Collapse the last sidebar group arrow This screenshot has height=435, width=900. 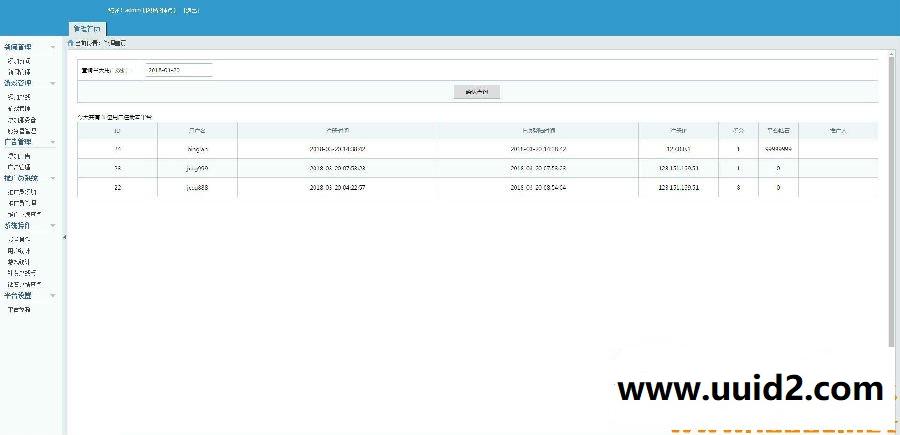[54, 295]
